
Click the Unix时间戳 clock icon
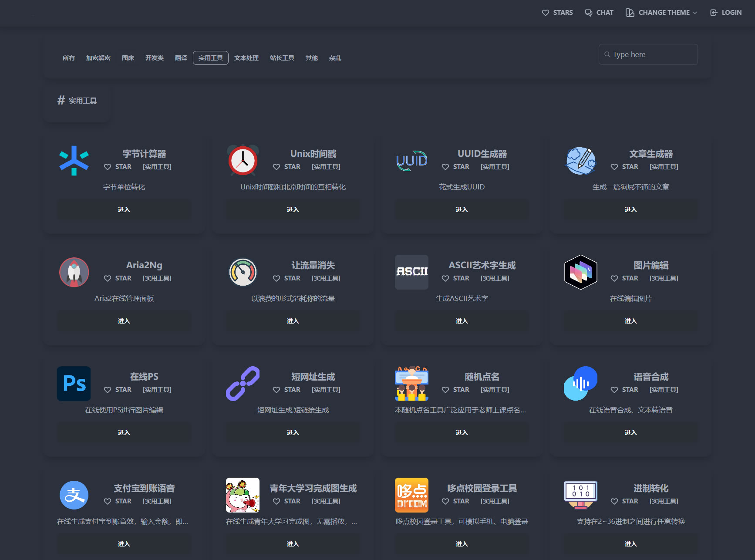243,160
